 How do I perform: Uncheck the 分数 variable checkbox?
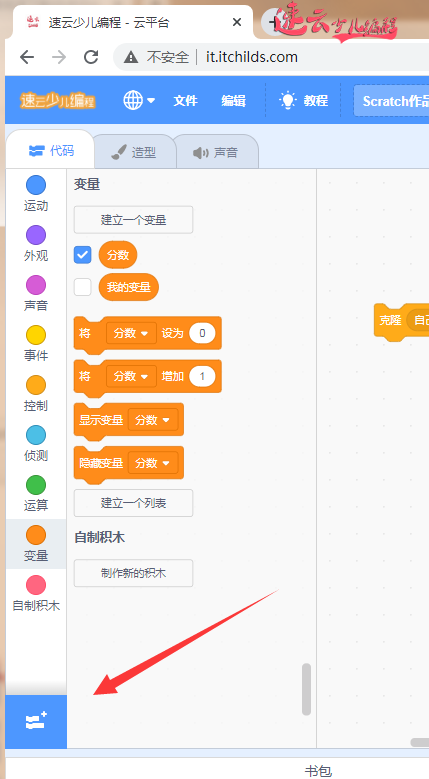coord(82,255)
